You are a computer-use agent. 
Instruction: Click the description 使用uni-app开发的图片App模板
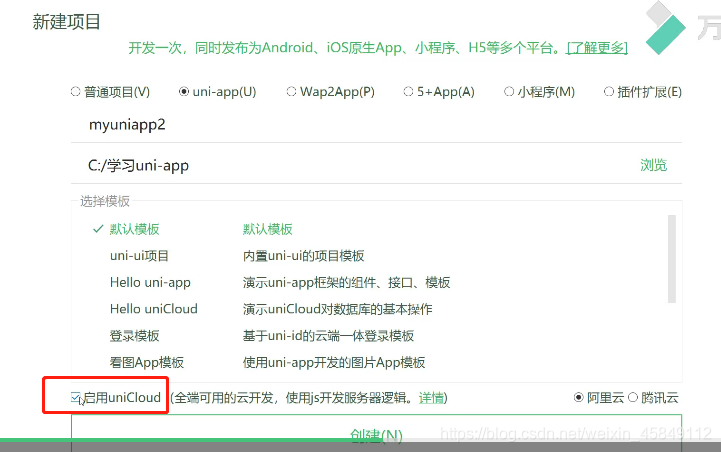click(x=334, y=362)
